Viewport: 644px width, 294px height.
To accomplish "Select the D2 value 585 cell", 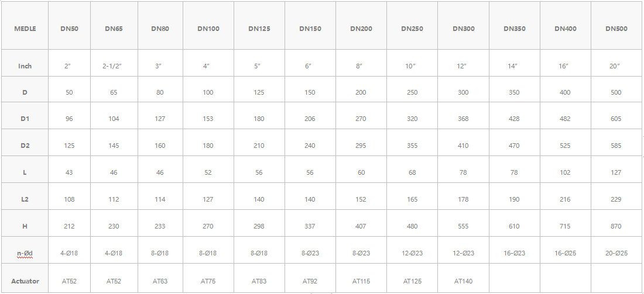I will [x=616, y=146].
